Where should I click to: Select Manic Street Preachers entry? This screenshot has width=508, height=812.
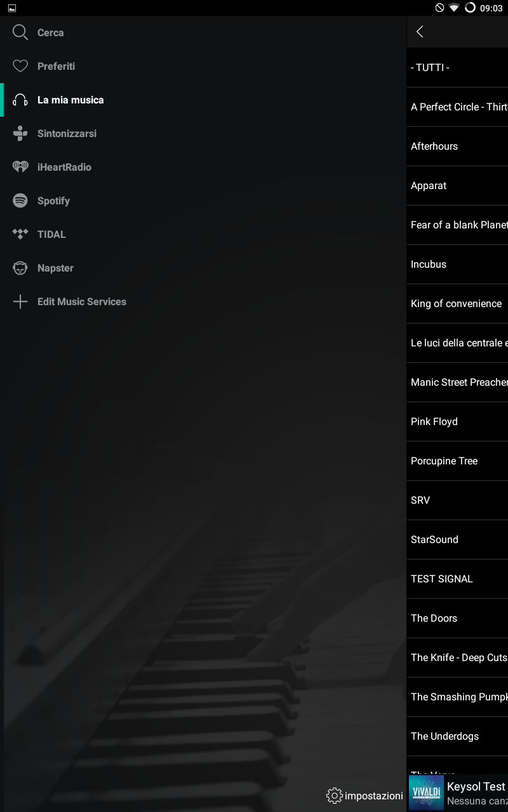[457, 382]
